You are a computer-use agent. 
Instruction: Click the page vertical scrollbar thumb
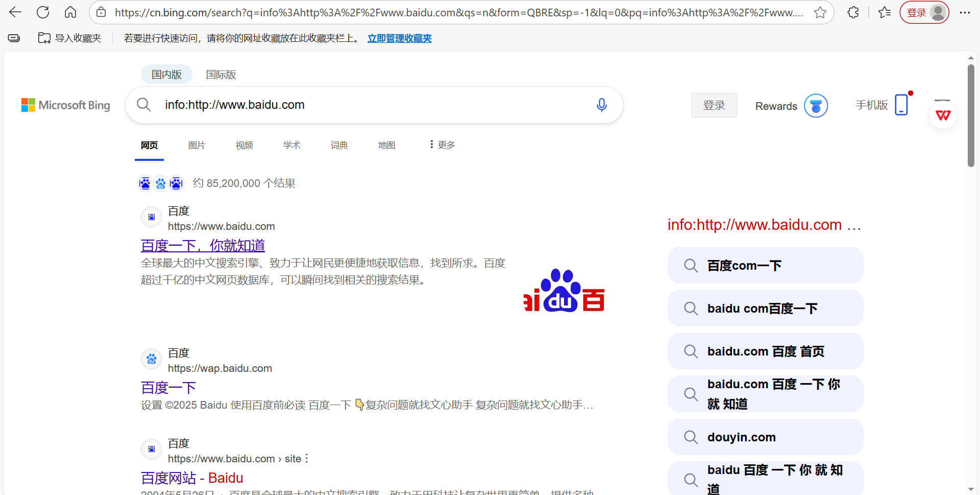(x=971, y=115)
